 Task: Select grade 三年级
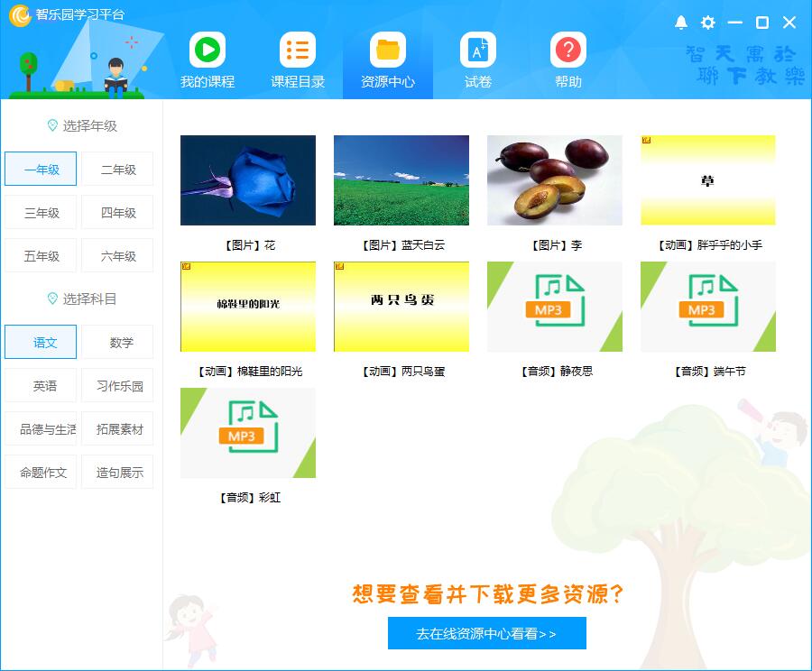tap(41, 212)
